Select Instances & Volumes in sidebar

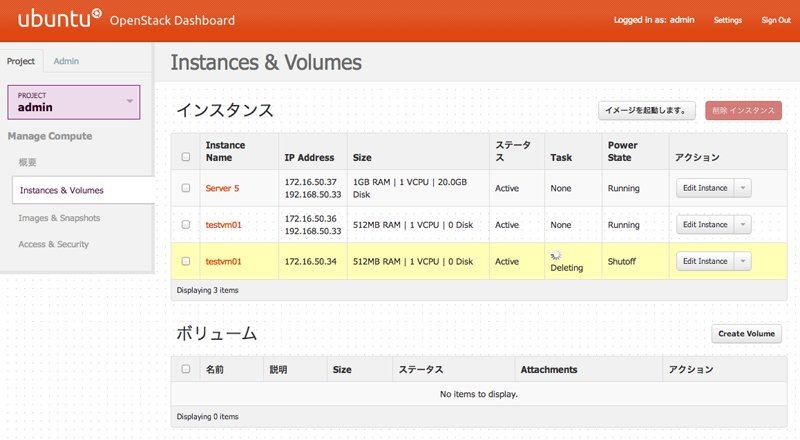click(83, 190)
